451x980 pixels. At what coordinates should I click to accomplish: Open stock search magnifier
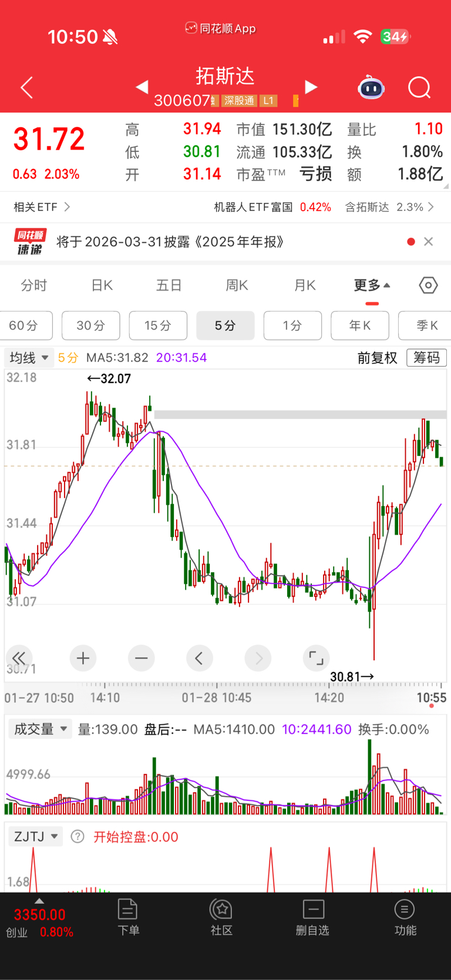click(x=419, y=88)
